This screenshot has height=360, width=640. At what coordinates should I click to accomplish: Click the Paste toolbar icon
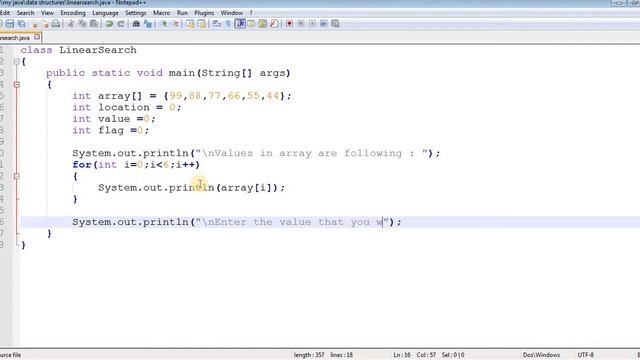click(x=94, y=24)
